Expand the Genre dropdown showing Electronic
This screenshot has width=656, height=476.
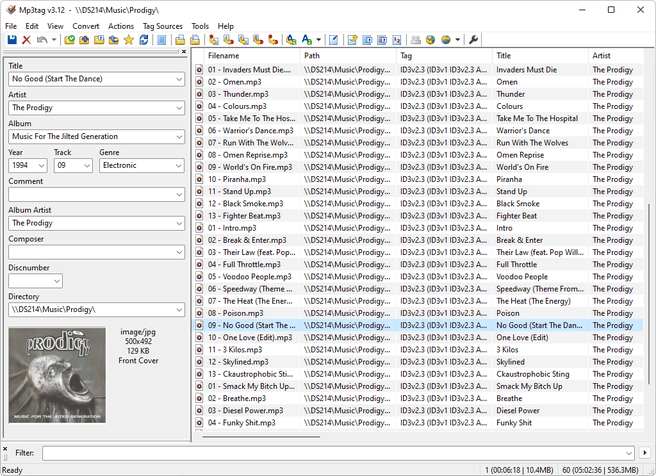pyautogui.click(x=179, y=166)
